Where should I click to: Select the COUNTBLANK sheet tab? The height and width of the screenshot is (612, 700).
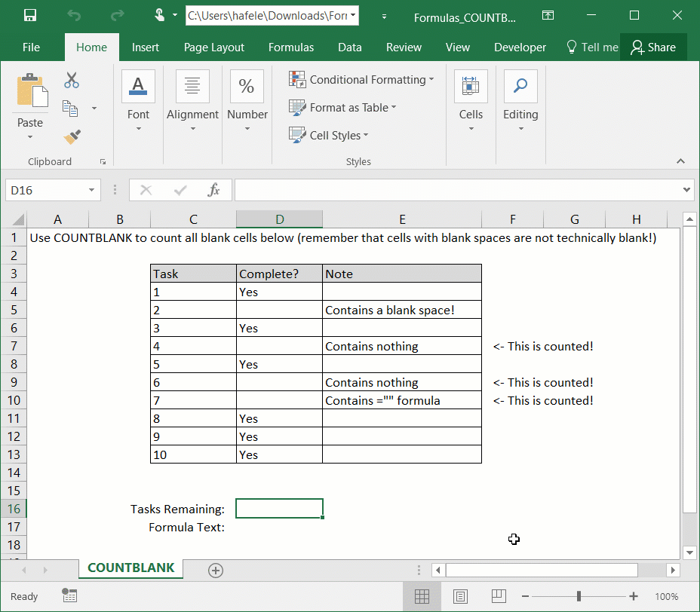[x=130, y=568]
